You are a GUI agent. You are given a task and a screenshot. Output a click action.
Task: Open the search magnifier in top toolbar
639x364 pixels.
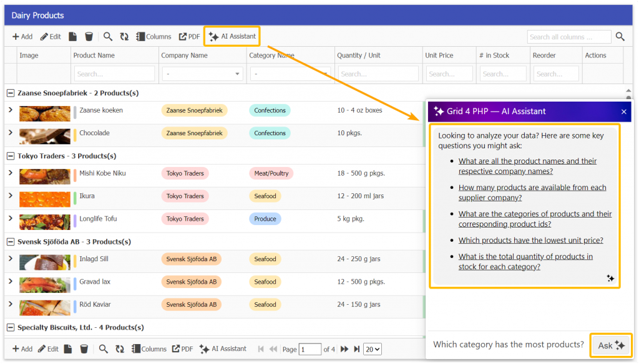click(x=108, y=37)
